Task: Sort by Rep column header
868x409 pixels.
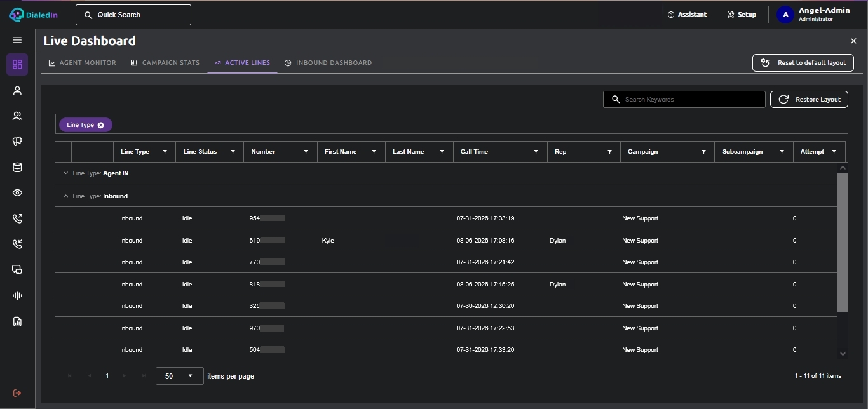Action: click(560, 152)
